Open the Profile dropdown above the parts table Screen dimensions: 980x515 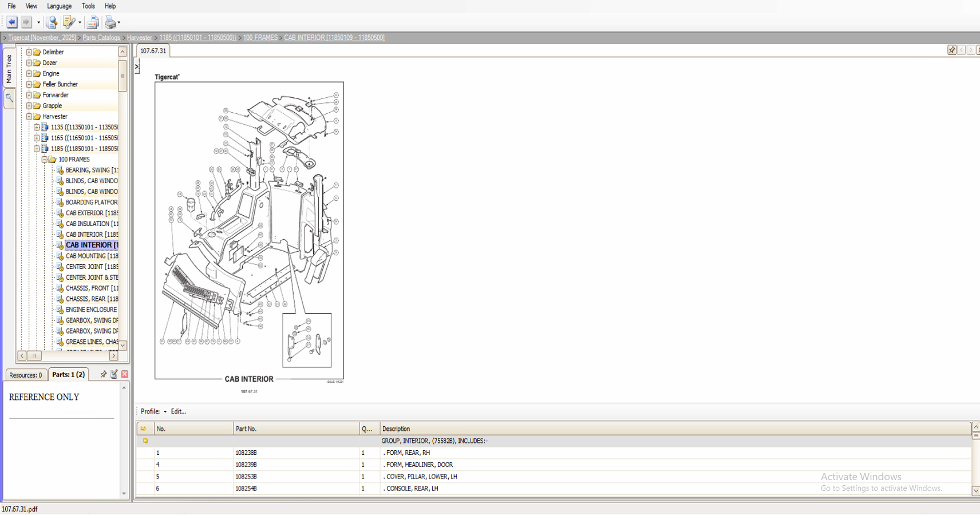tap(164, 411)
